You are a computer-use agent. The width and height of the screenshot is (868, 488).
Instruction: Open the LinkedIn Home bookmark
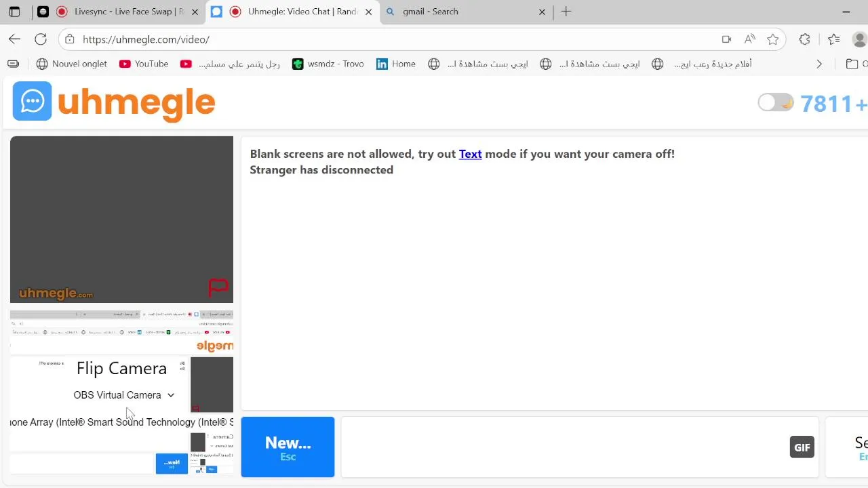pyautogui.click(x=396, y=64)
